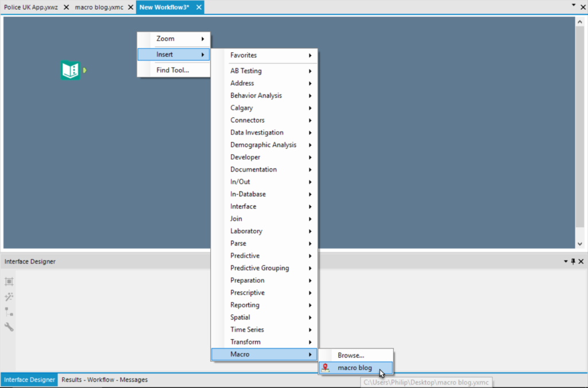This screenshot has width=588, height=388.
Task: Click Find Tool... menu entry
Action: pyautogui.click(x=173, y=70)
